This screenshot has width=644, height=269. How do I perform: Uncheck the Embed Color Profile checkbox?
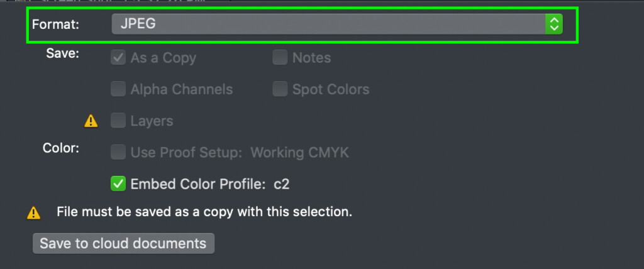tap(118, 184)
